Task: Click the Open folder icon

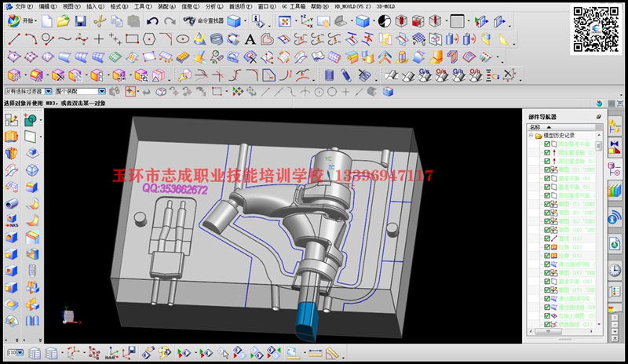Action: [x=64, y=21]
